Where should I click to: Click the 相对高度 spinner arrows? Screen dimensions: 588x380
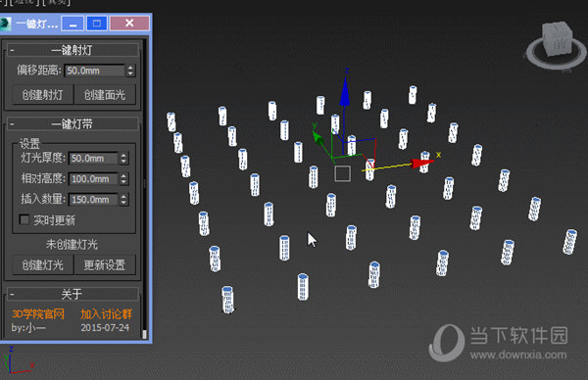tap(123, 179)
